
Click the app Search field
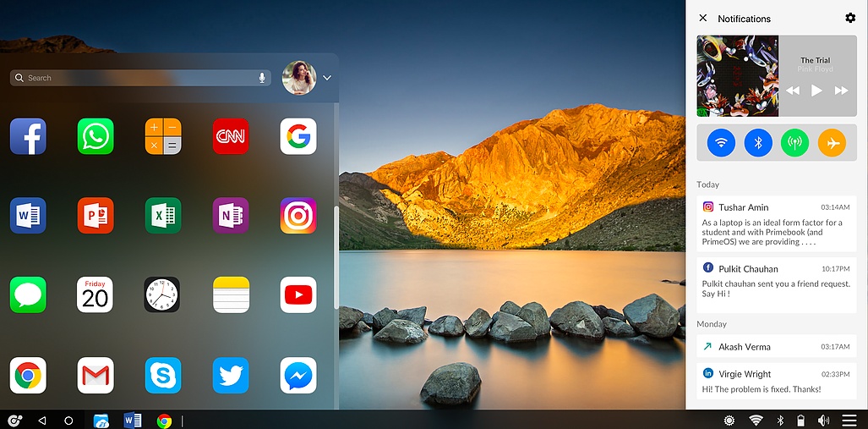(x=140, y=78)
